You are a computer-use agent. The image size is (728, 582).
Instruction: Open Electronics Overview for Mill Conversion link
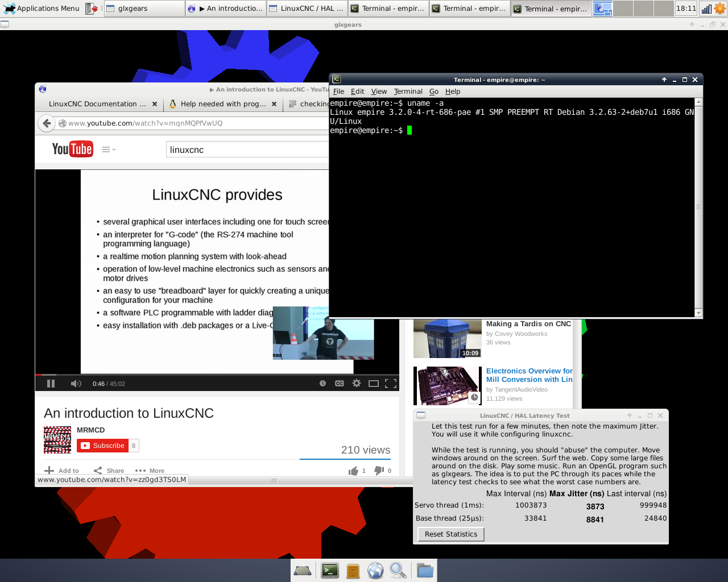click(x=529, y=375)
